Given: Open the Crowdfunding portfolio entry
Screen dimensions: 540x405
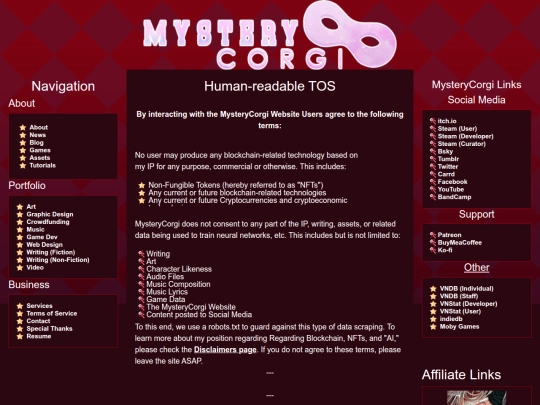Looking at the screenshot, I should [x=48, y=222].
